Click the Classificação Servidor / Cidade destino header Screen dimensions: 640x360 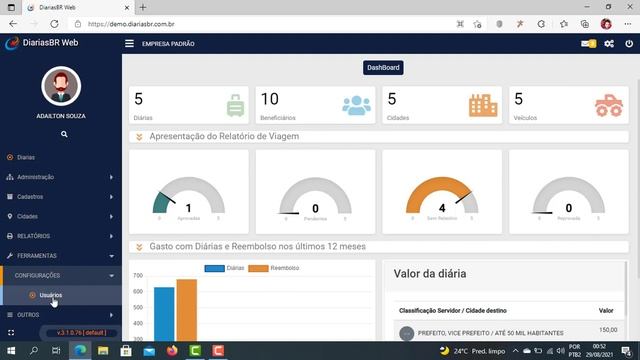pos(453,311)
